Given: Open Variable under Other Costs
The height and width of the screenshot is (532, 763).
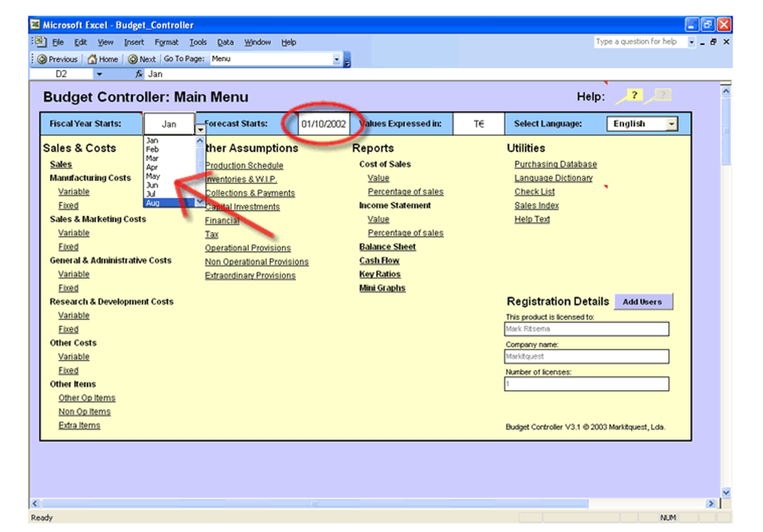Looking at the screenshot, I should [x=74, y=356].
